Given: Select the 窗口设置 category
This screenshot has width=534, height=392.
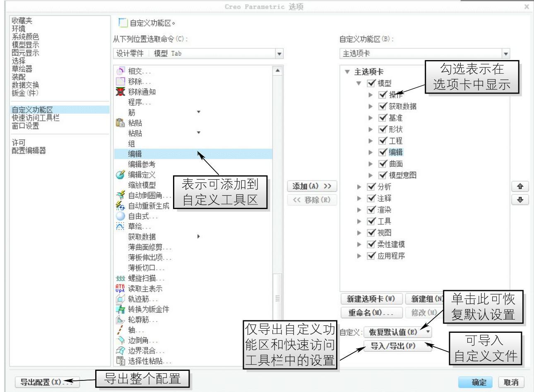Looking at the screenshot, I should click(x=26, y=126).
